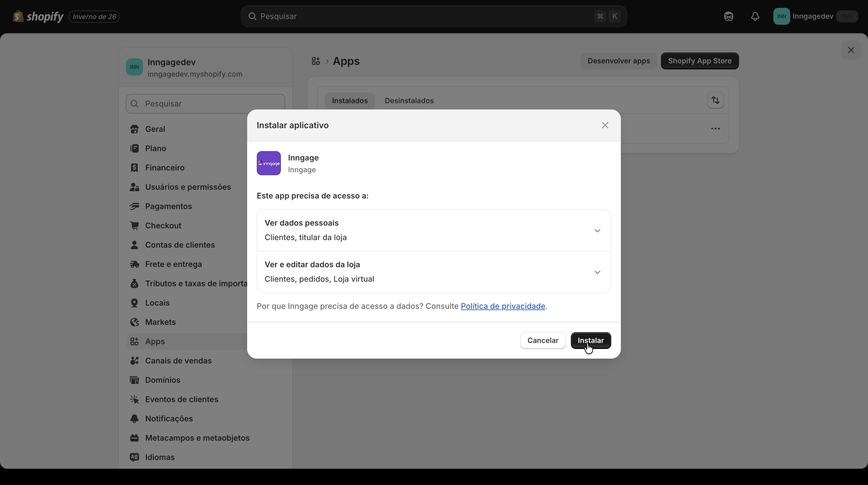Open the Política de privacidade link
Screen dimensions: 868x485
coord(503,306)
